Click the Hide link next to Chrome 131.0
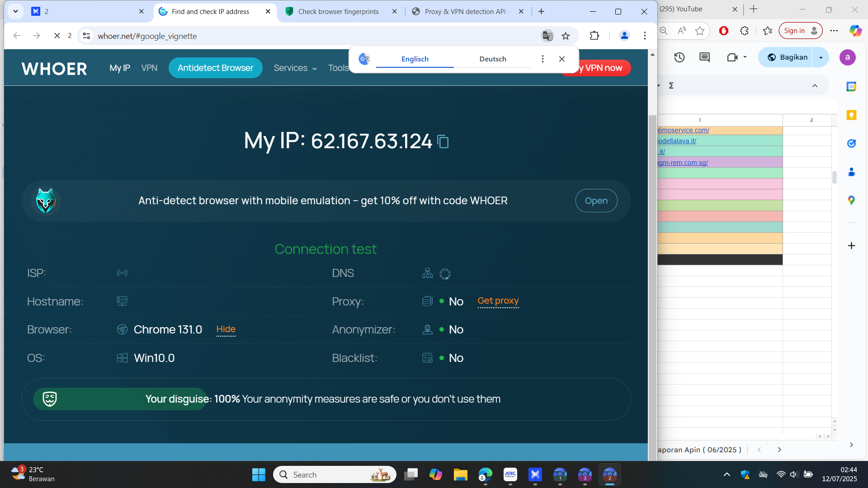The height and width of the screenshot is (488, 868). (226, 329)
